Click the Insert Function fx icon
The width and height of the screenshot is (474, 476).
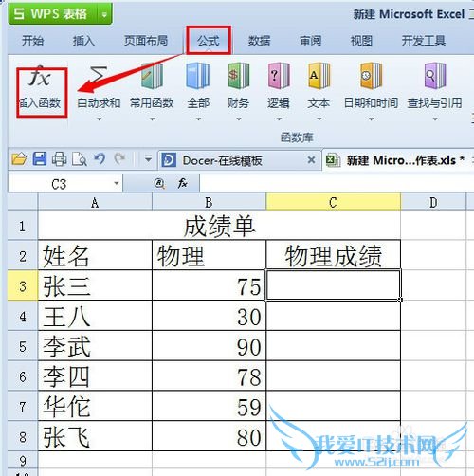point(40,77)
